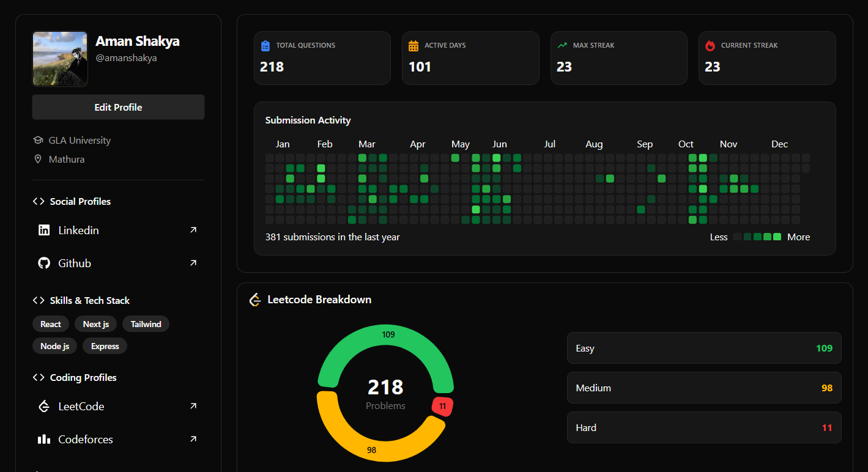Screen dimensions: 868x472
Task: Click the LeetCode logo in sidebar
Action: pyautogui.click(x=44, y=407)
